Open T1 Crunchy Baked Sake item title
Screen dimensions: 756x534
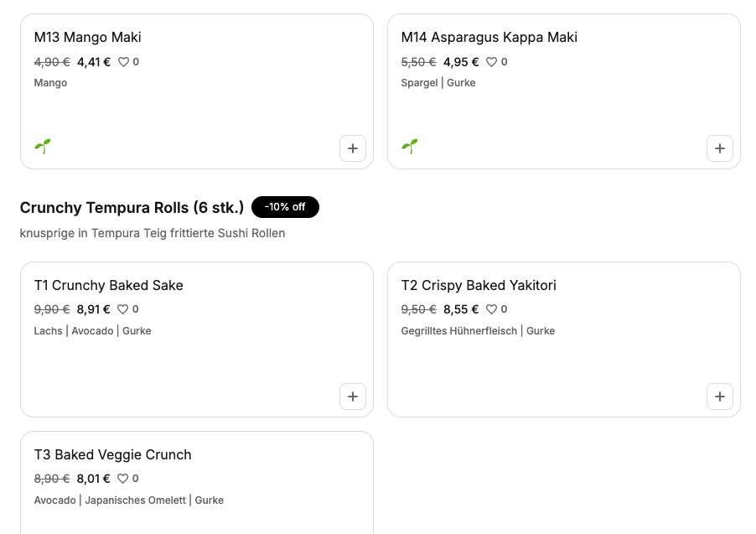(x=108, y=286)
